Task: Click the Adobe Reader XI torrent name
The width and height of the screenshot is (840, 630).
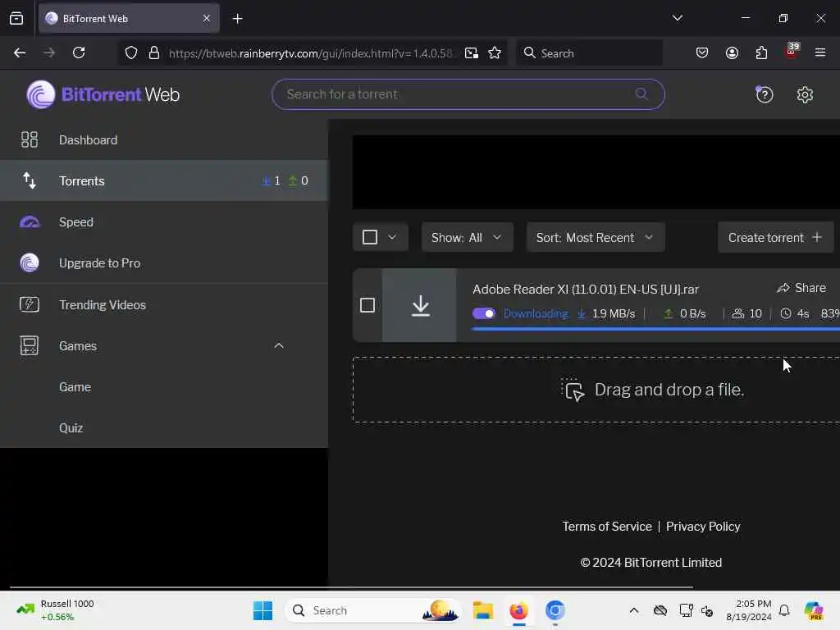Action: [x=586, y=290]
